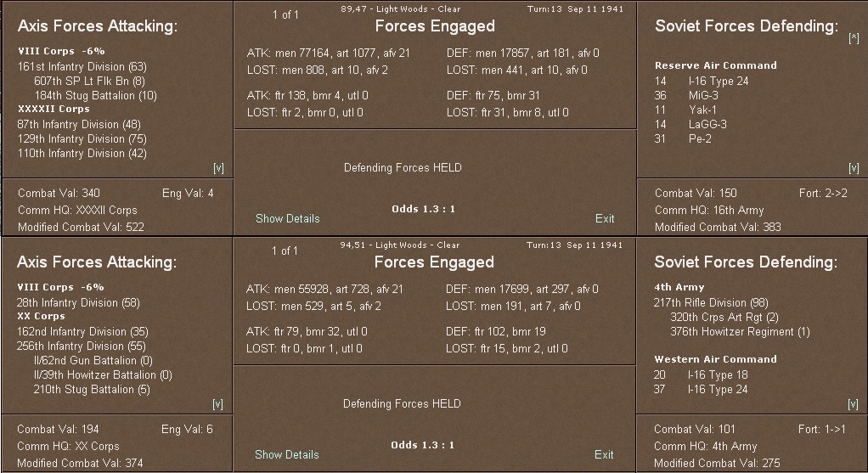Open Show Details for the 94,51 battle
Image resolution: width=868 pixels, height=473 pixels.
[x=287, y=454]
